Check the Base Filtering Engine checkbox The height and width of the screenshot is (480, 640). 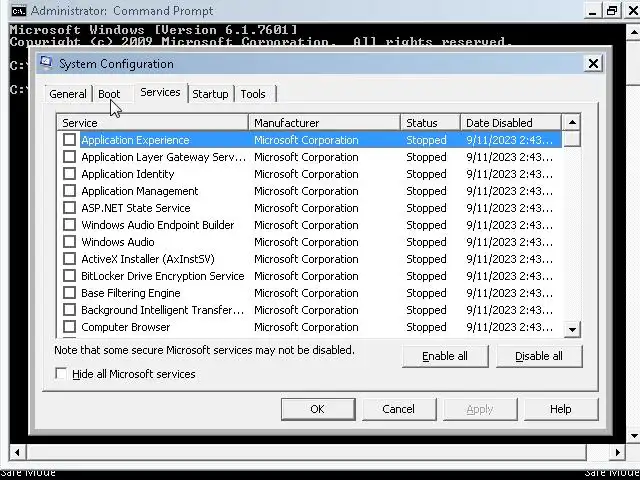tap(69, 293)
